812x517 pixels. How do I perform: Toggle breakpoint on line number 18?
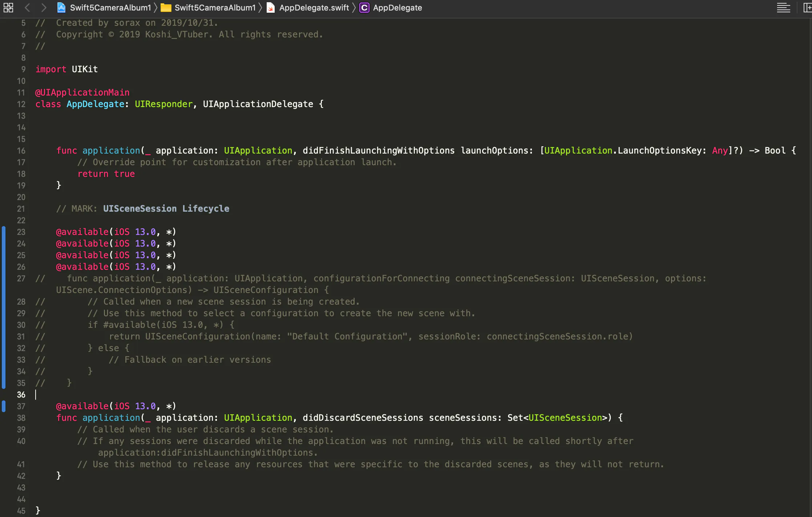click(x=21, y=174)
